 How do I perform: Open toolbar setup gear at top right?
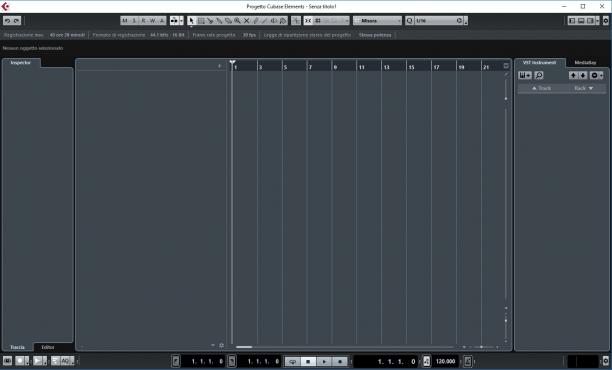pos(606,21)
